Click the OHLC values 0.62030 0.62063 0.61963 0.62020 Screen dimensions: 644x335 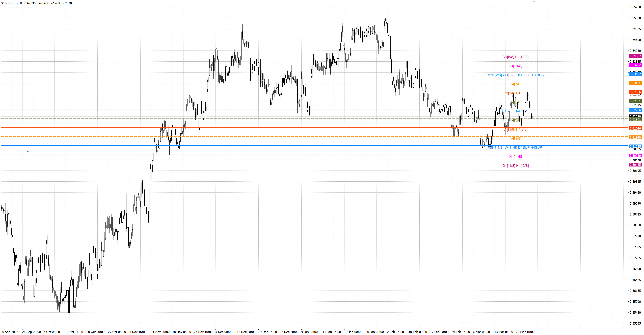tap(48, 3)
